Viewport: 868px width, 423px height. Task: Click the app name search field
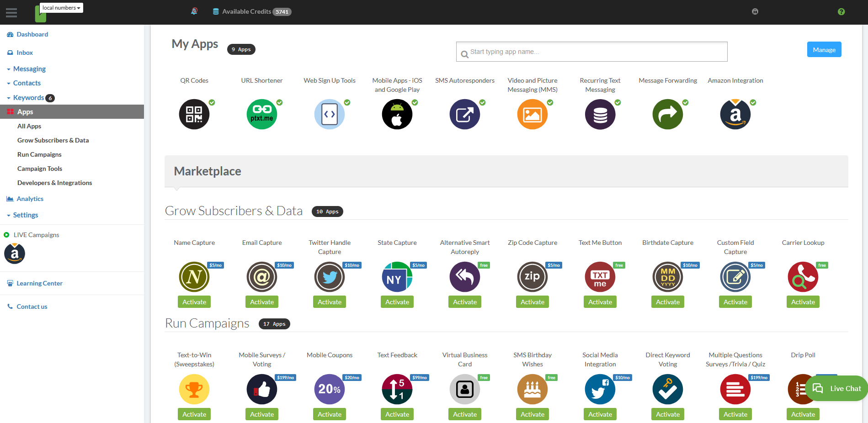pyautogui.click(x=591, y=52)
